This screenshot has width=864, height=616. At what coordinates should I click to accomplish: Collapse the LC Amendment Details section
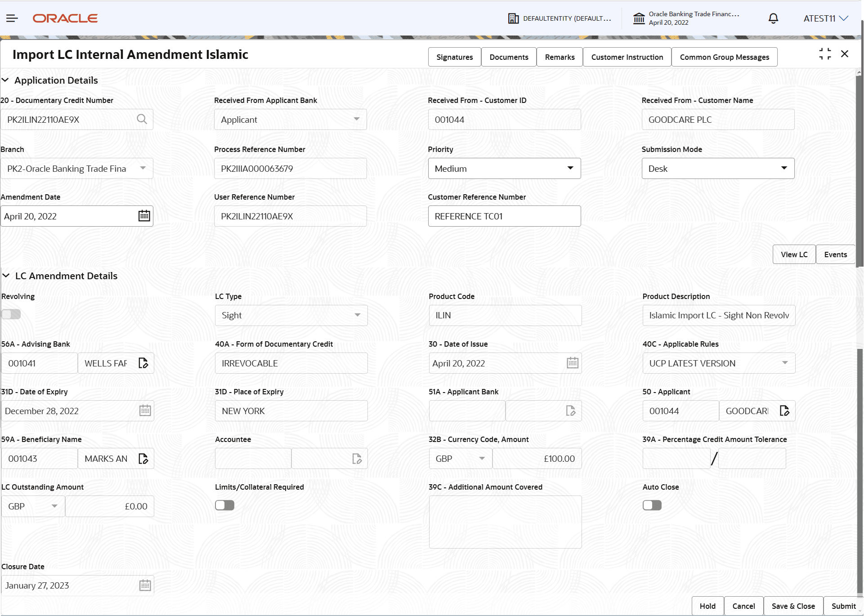point(6,276)
